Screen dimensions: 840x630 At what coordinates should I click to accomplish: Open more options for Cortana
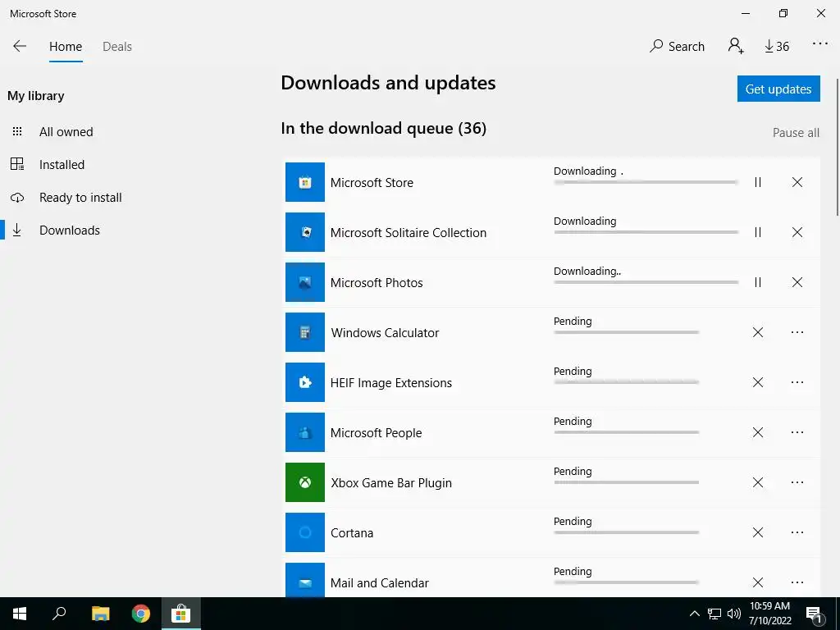pos(797,532)
